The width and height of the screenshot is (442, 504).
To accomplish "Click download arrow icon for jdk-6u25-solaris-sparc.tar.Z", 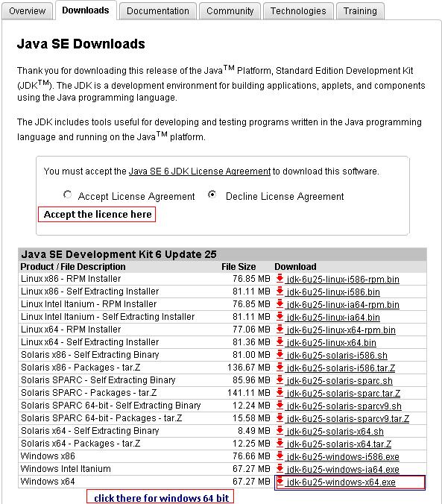I will [x=280, y=392].
